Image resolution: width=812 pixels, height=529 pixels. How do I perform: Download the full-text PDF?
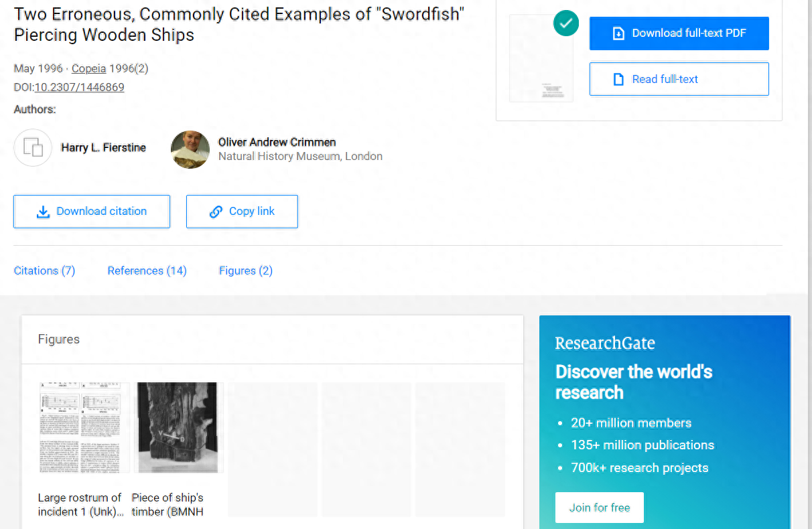(x=679, y=33)
